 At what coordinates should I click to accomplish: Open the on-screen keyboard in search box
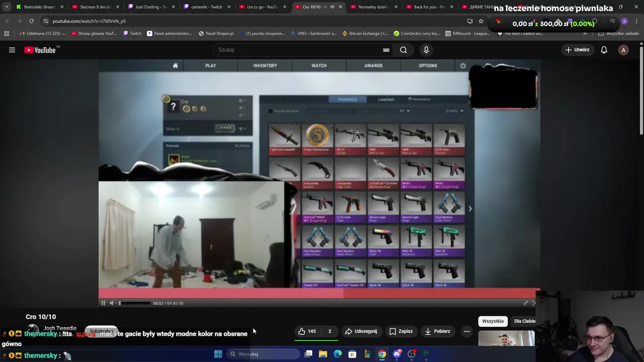tap(386, 50)
